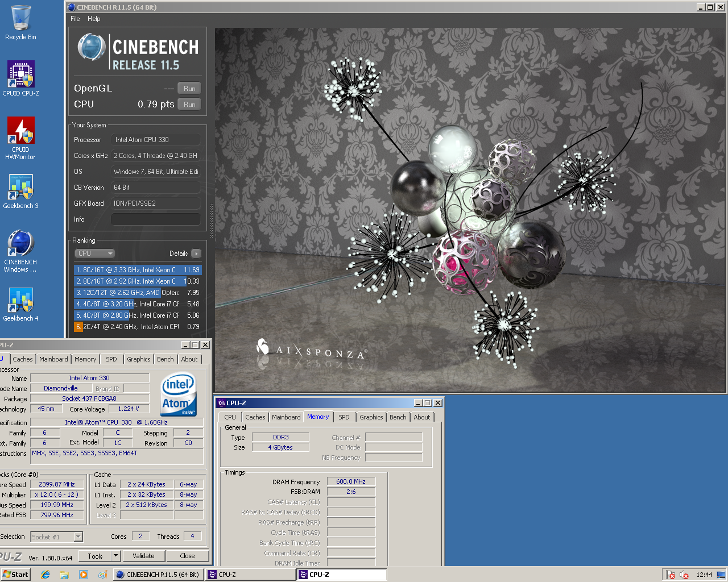The height and width of the screenshot is (582, 728).
Task: Open Internet Explorer from quick launch
Action: [45, 575]
